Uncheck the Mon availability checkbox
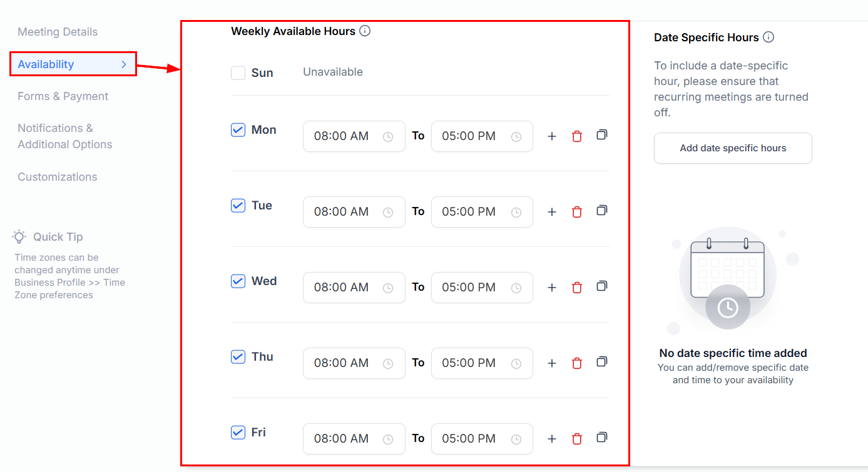 (238, 130)
